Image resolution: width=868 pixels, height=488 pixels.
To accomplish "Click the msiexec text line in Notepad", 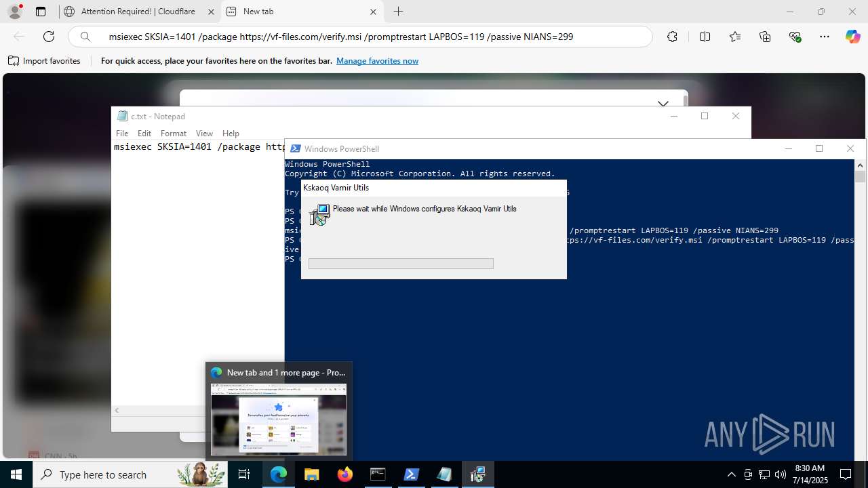I will tap(199, 146).
